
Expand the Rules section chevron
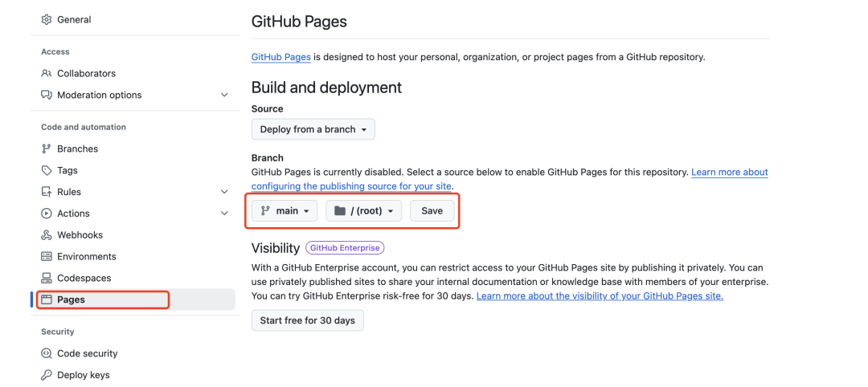tap(224, 192)
